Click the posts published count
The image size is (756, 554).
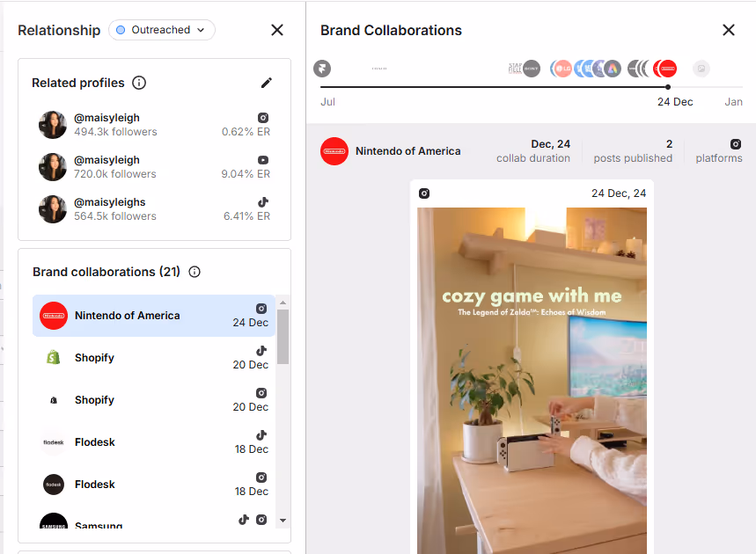tap(669, 144)
